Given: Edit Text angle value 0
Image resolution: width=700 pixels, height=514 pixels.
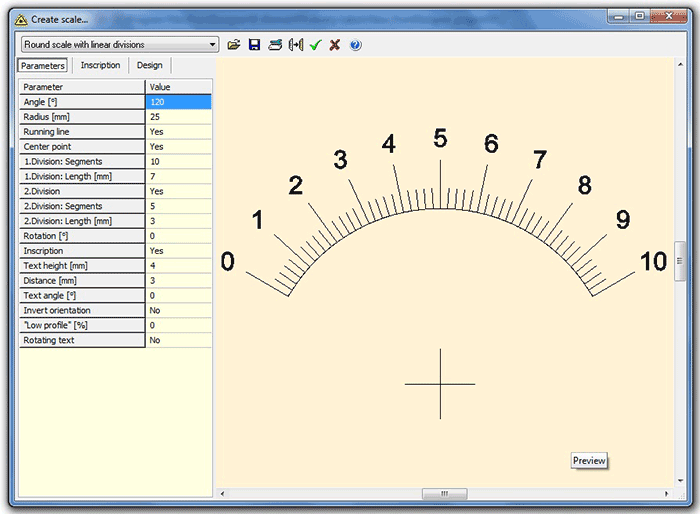Looking at the screenshot, I should [x=179, y=296].
